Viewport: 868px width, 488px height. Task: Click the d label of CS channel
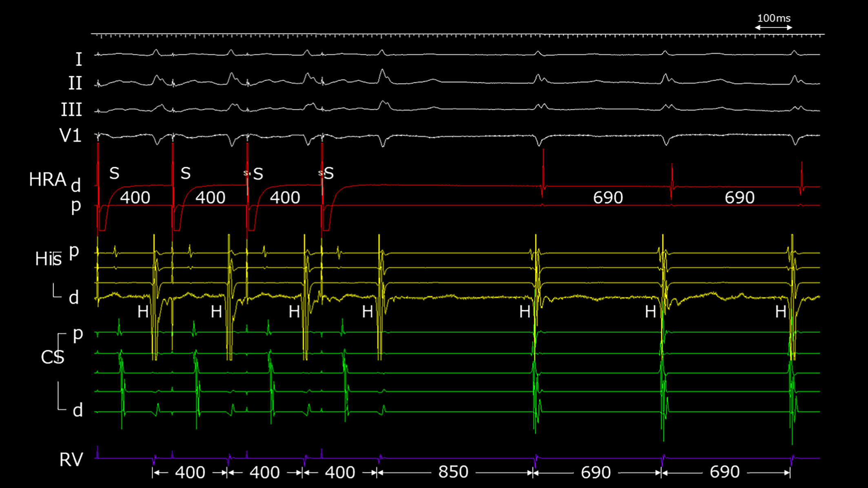pyautogui.click(x=77, y=410)
